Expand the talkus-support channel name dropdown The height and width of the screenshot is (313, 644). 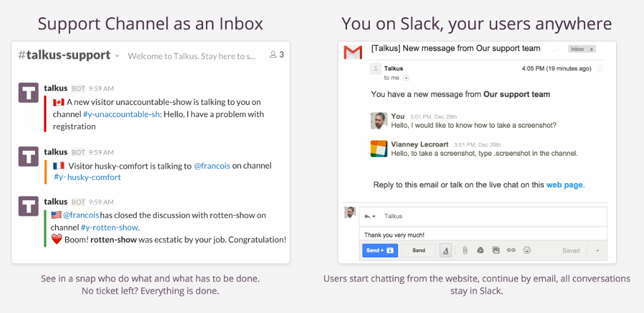(117, 55)
